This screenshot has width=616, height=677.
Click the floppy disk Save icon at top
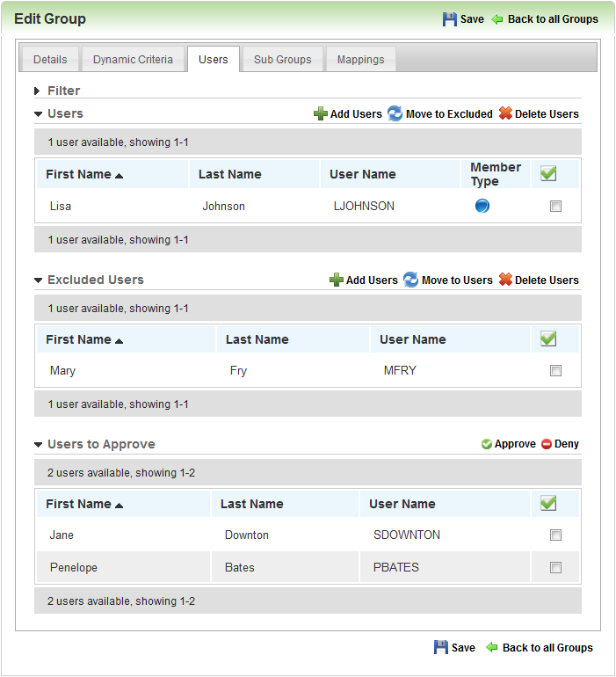coord(449,19)
